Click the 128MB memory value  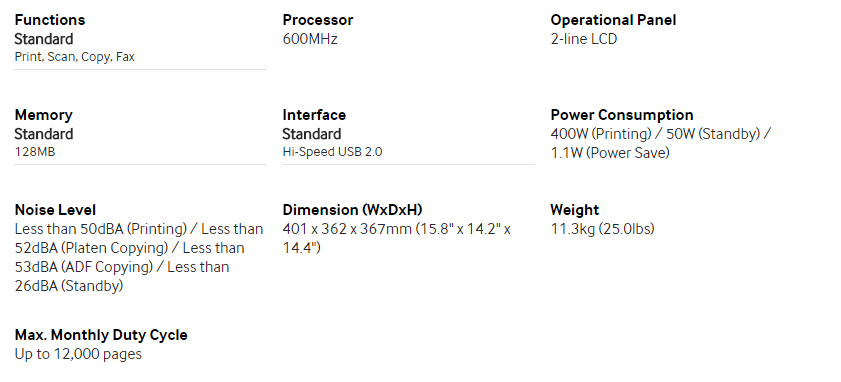coord(35,152)
